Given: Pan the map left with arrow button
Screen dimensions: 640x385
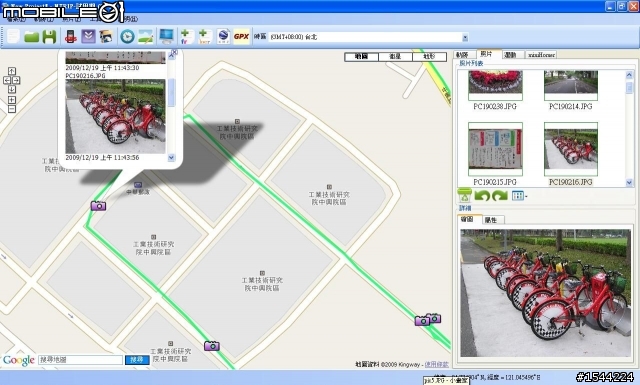Looking at the screenshot, I should click(x=7, y=80).
